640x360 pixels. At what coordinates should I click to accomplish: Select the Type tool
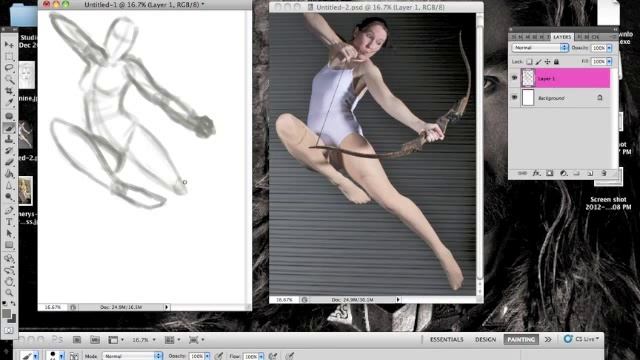pos(9,222)
